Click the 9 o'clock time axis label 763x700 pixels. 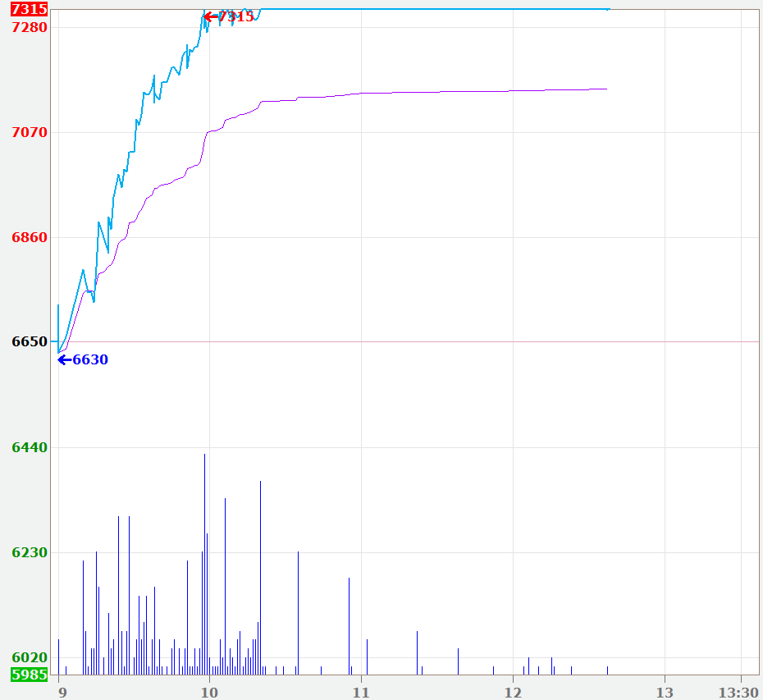click(62, 692)
